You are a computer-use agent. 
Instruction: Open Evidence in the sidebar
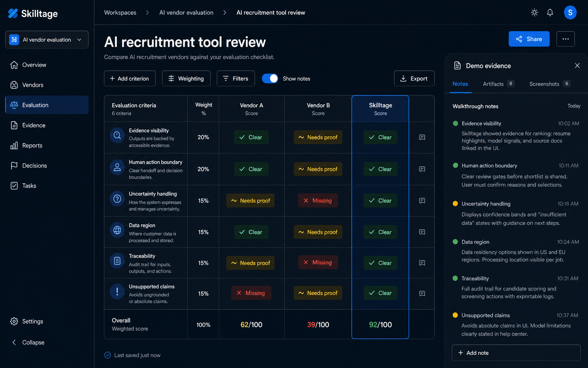pos(47,125)
